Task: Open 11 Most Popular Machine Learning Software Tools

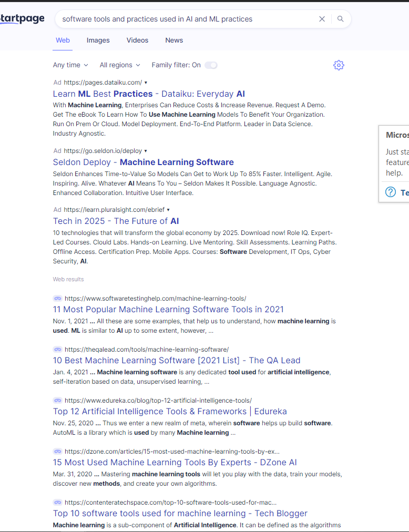Action: (x=168, y=310)
